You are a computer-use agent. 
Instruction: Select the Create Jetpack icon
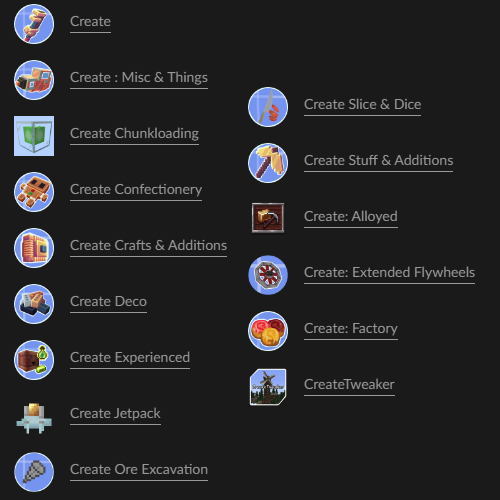(34, 418)
